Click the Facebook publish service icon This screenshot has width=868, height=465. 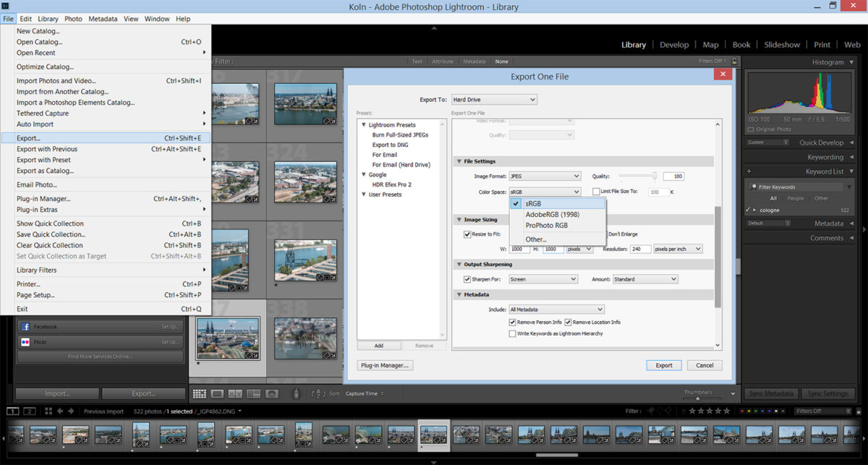pos(25,327)
